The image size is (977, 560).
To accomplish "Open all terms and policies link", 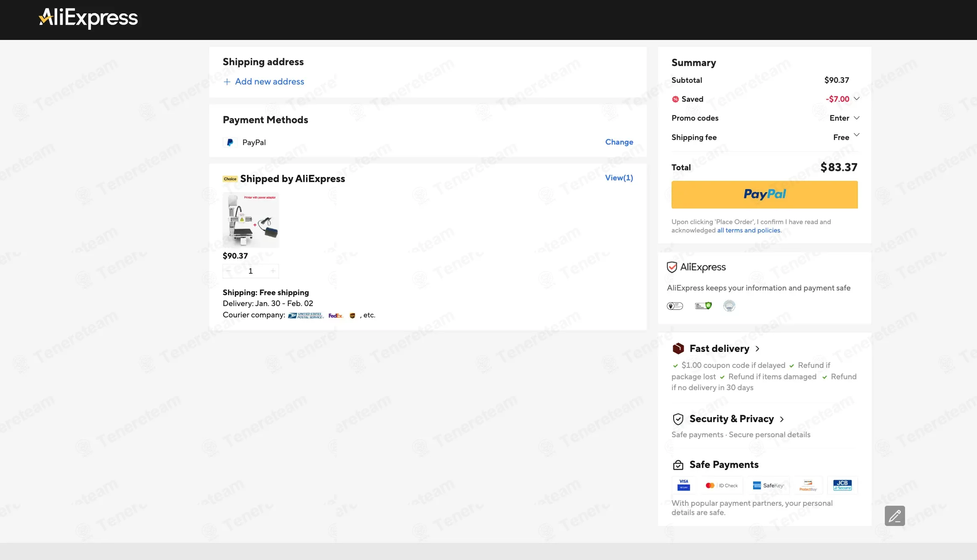I will click(749, 230).
